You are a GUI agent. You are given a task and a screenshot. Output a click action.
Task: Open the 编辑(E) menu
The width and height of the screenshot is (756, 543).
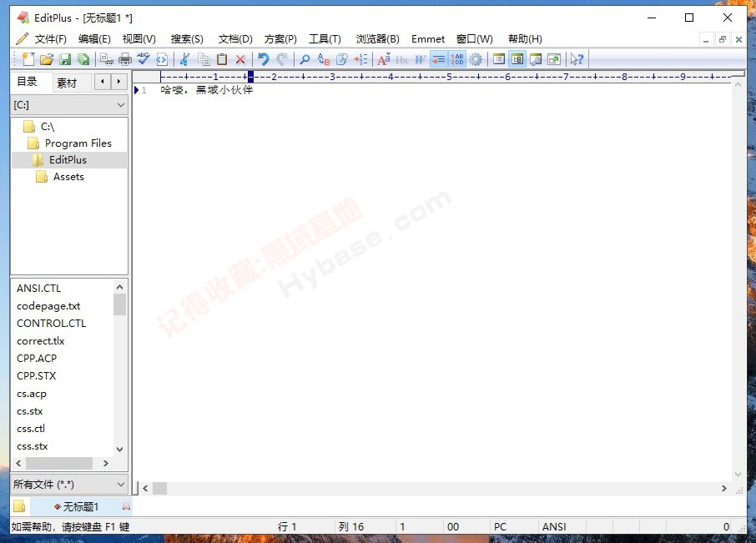94,39
